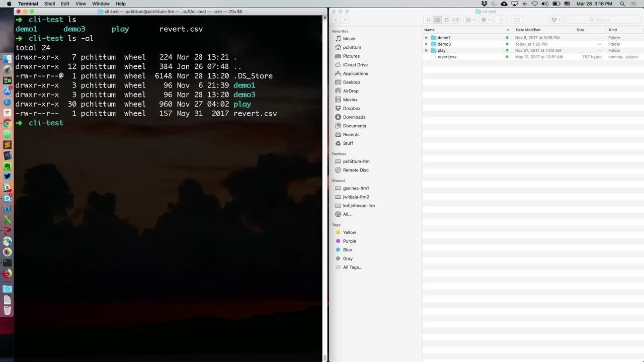Open the Dropbox dropdown in Finder toolbar
644x362 pixels.
click(556, 20)
